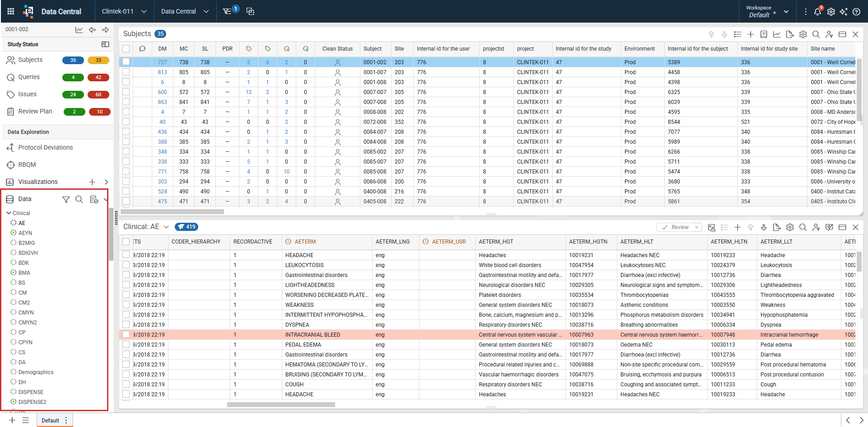Expand the Data section chevron
868x427 pixels.
coord(106,199)
